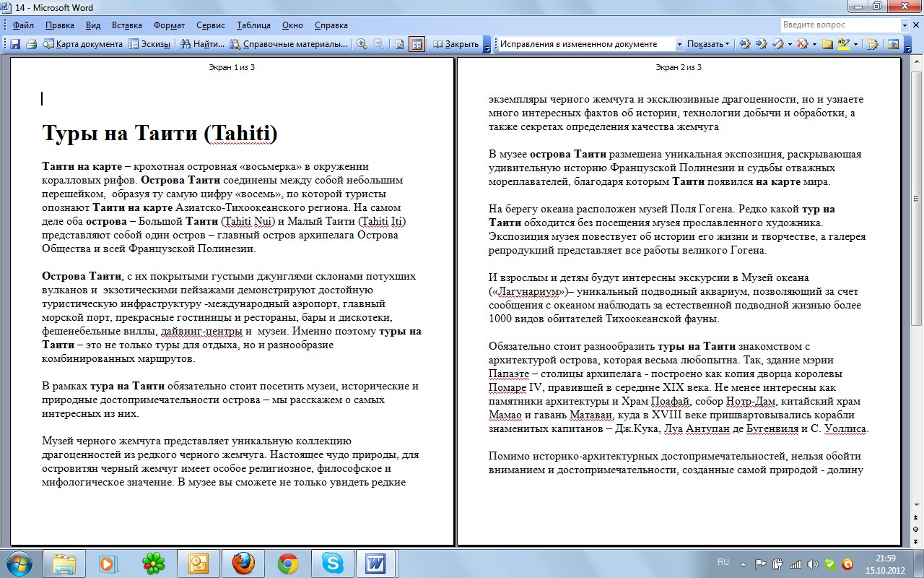Open the reading toolbar options arrow
This screenshot has width=924, height=578.
(x=487, y=45)
